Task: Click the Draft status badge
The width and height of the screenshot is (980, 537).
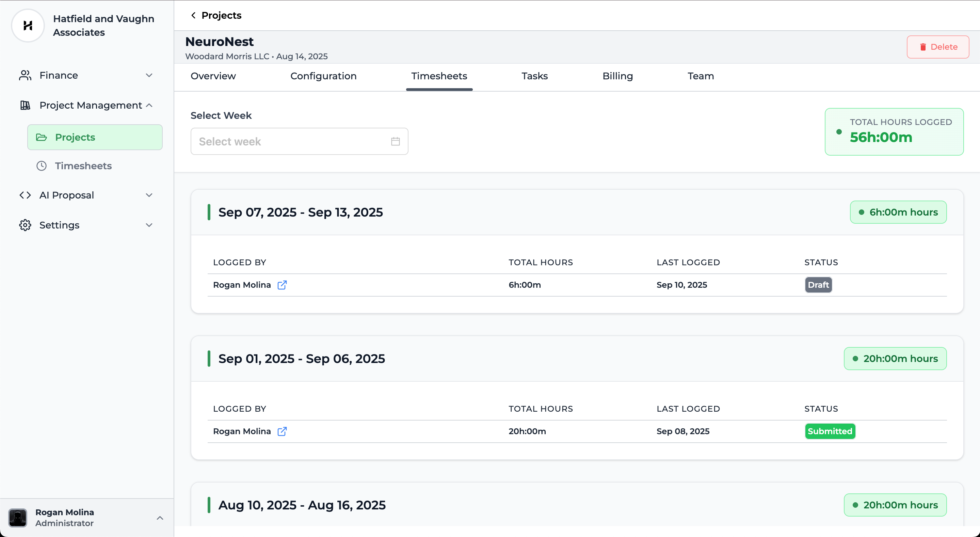Action: click(x=818, y=285)
